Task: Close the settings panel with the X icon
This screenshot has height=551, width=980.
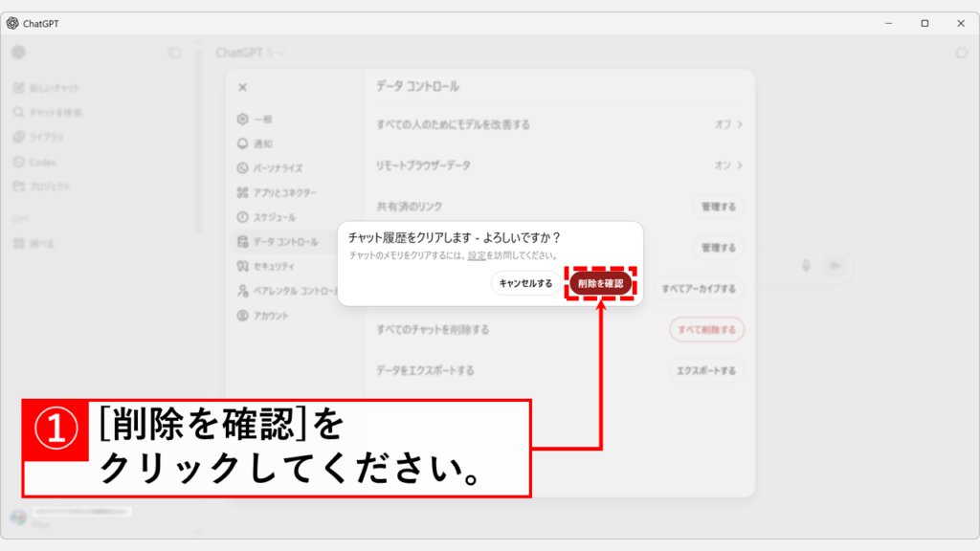Action: (x=242, y=87)
